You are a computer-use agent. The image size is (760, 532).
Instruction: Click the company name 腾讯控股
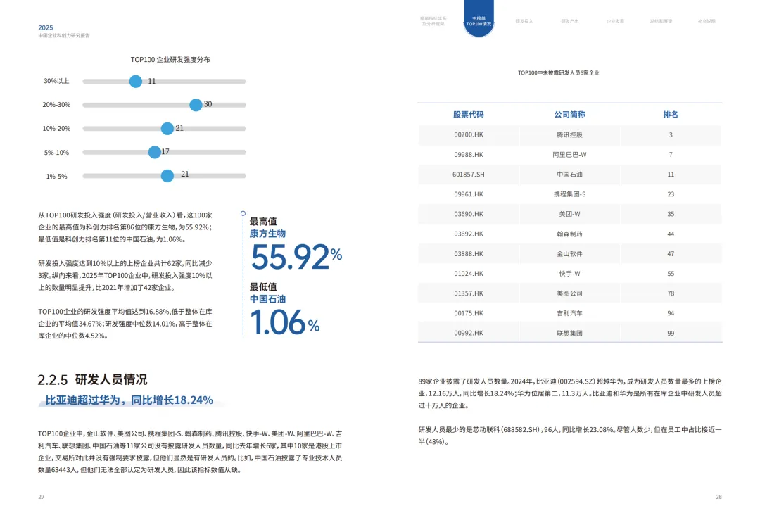569,134
